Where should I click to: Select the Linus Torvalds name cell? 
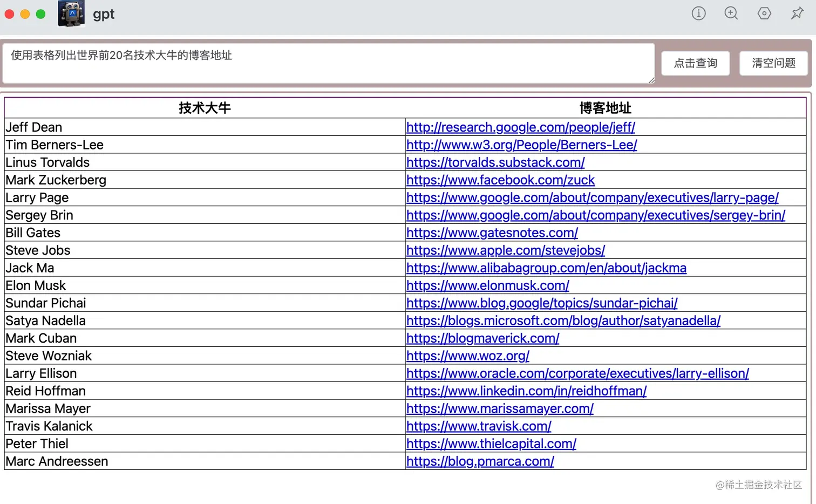click(x=205, y=162)
